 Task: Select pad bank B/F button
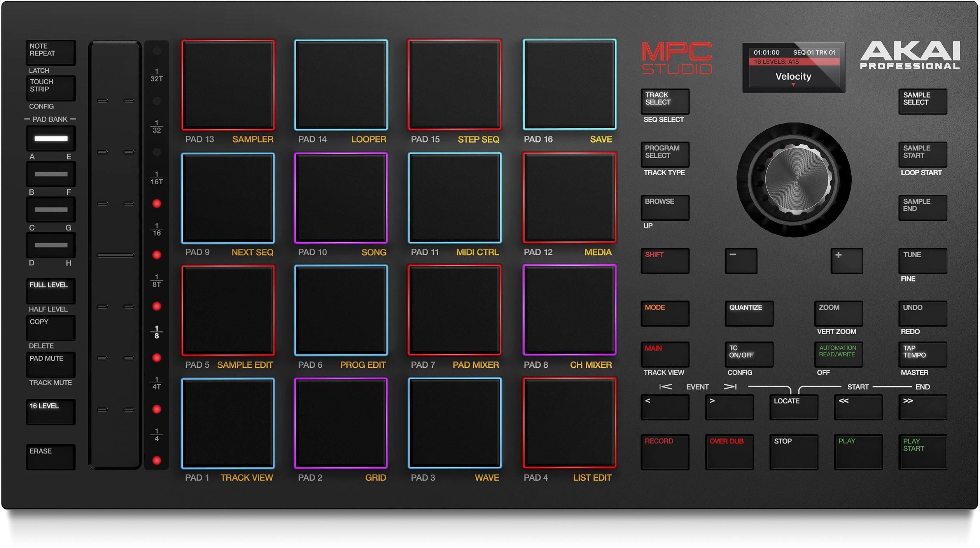[x=51, y=174]
